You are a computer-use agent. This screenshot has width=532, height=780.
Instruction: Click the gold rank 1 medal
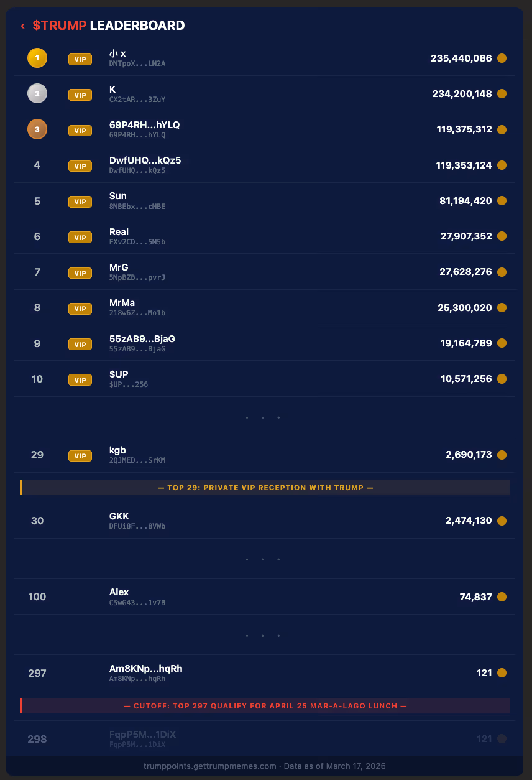(37, 58)
